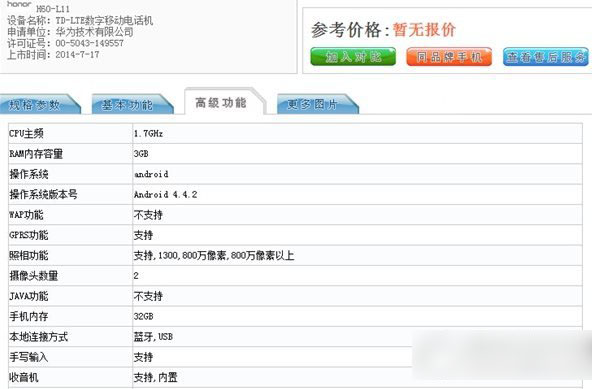Click the 申请单位 华为技术有限公司 line
This screenshot has width=592, height=389.
click(70, 32)
